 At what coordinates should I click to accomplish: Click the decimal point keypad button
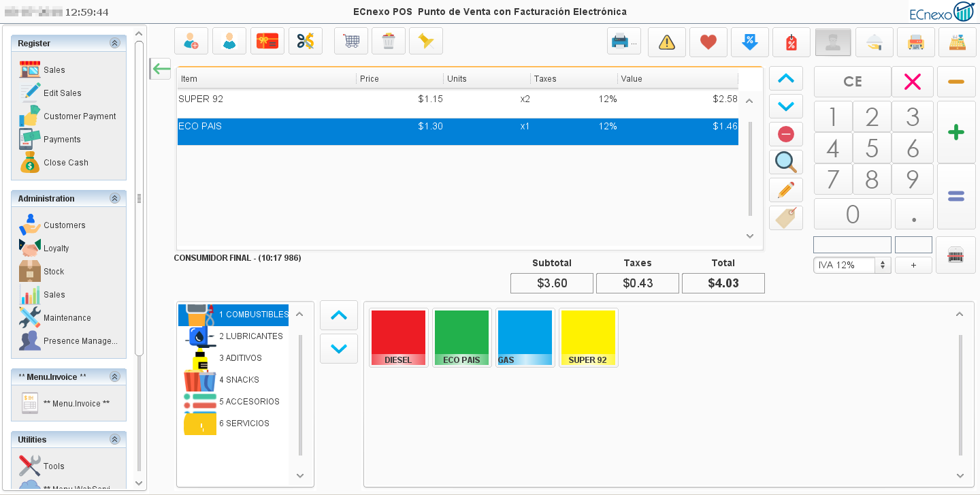[913, 214]
